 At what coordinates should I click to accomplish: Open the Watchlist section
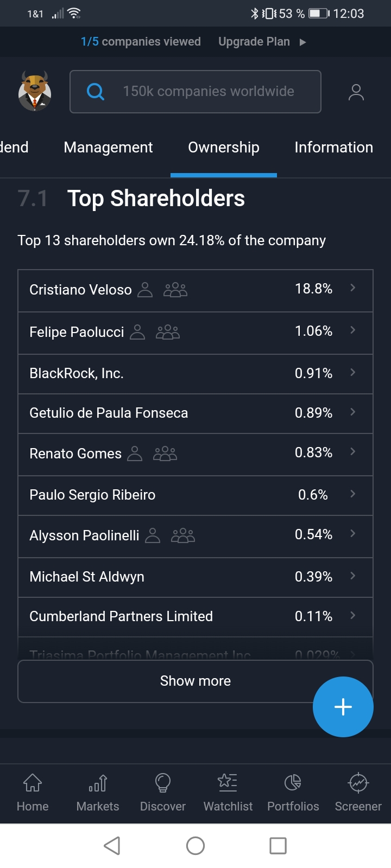point(228,792)
